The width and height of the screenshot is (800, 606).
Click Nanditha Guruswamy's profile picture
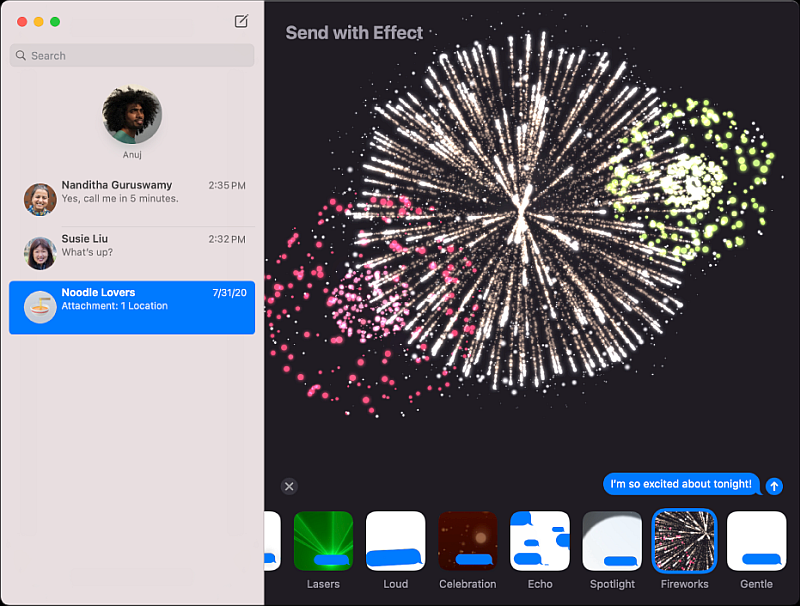(40, 199)
